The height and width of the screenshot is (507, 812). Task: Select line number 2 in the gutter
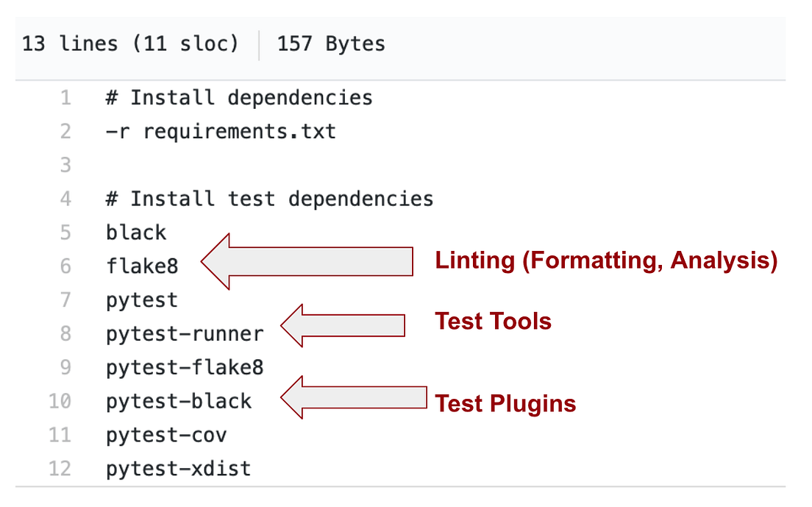(65, 132)
